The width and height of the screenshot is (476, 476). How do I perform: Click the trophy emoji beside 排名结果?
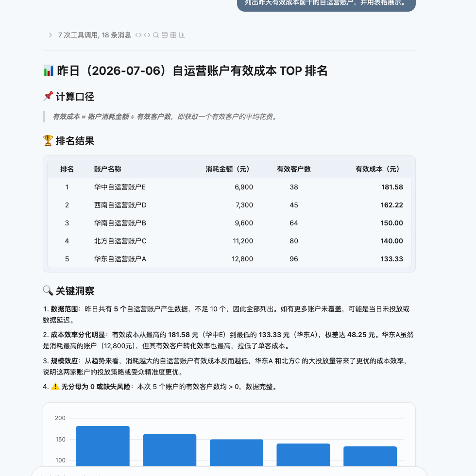coord(48,140)
